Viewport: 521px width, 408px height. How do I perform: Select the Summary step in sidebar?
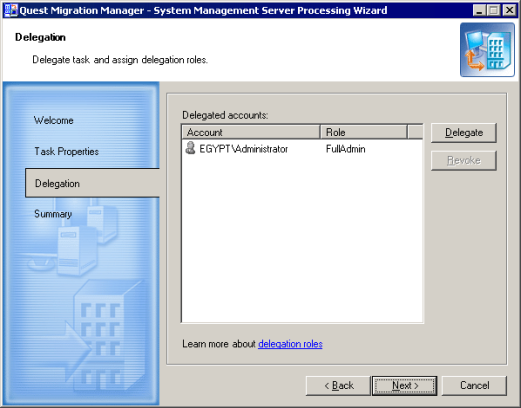(x=53, y=214)
